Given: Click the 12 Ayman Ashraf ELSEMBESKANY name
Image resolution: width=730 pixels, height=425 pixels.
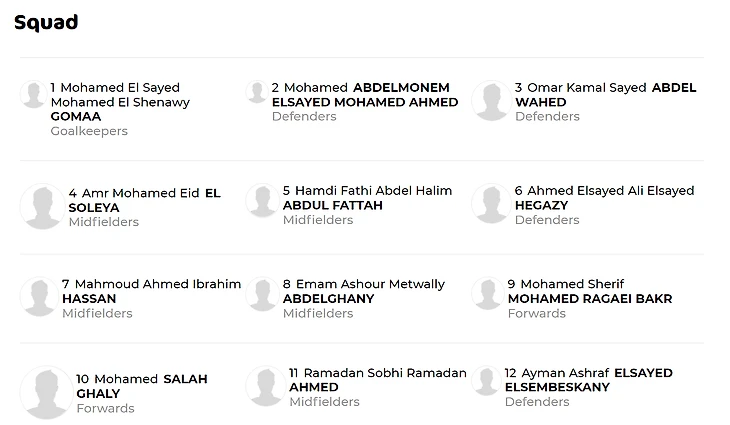Looking at the screenshot, I should pyautogui.click(x=588, y=380).
